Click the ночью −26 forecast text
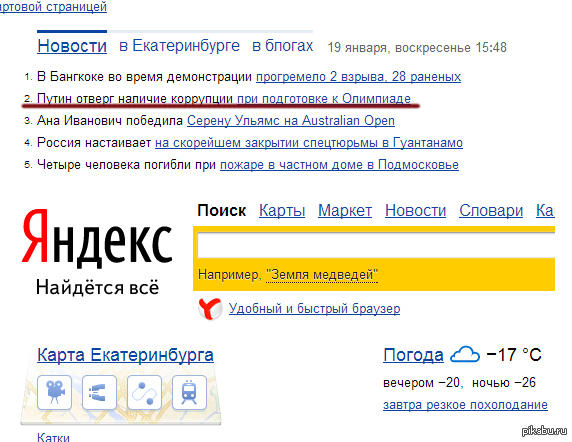Viewport: 572px width, 442px height. point(504,383)
